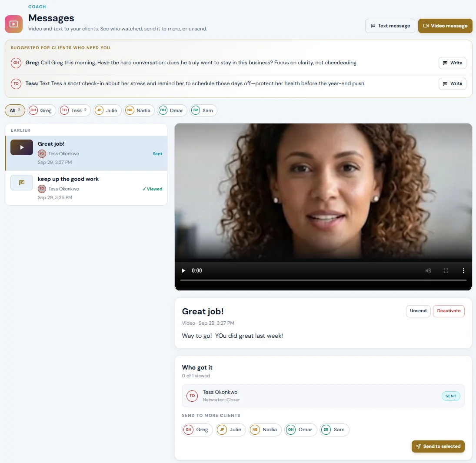Write the suggested message for Tess
The width and height of the screenshot is (476, 463).
(x=453, y=83)
